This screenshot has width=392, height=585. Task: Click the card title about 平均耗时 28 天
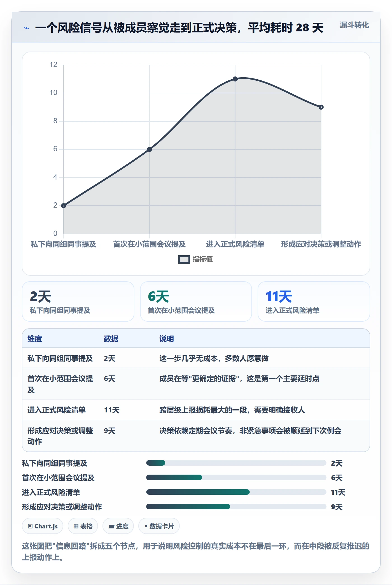[179, 28]
